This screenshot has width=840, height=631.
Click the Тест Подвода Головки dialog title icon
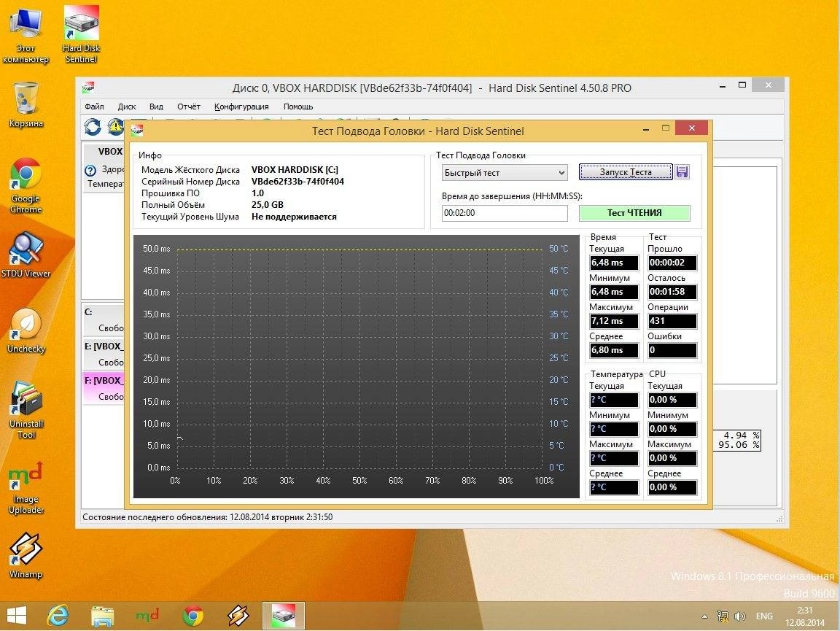pos(137,131)
